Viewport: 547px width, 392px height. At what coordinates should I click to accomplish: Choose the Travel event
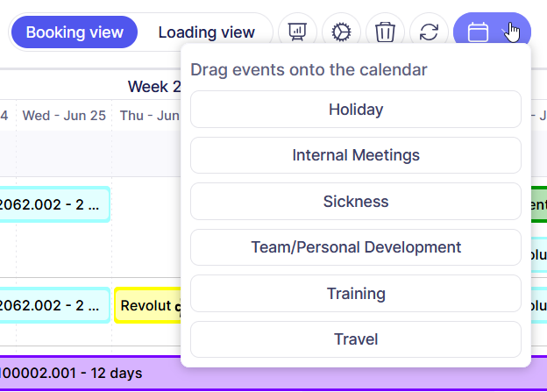coord(355,339)
